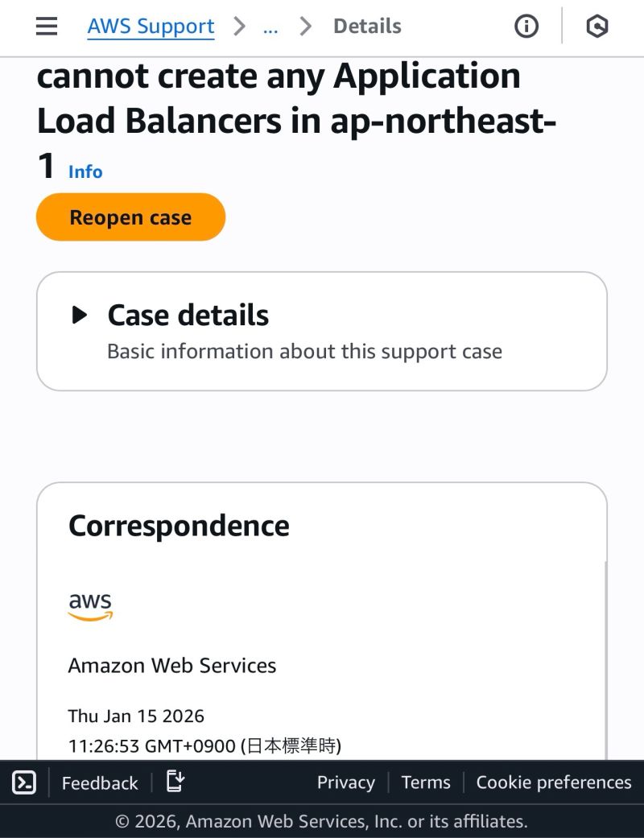
Task: Click the Info link beside the case title
Action: tap(85, 171)
